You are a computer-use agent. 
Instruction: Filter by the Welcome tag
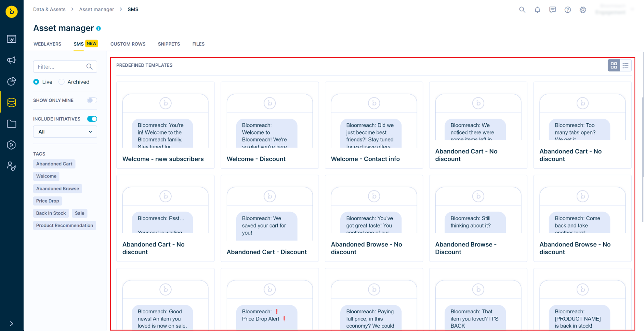coord(46,176)
